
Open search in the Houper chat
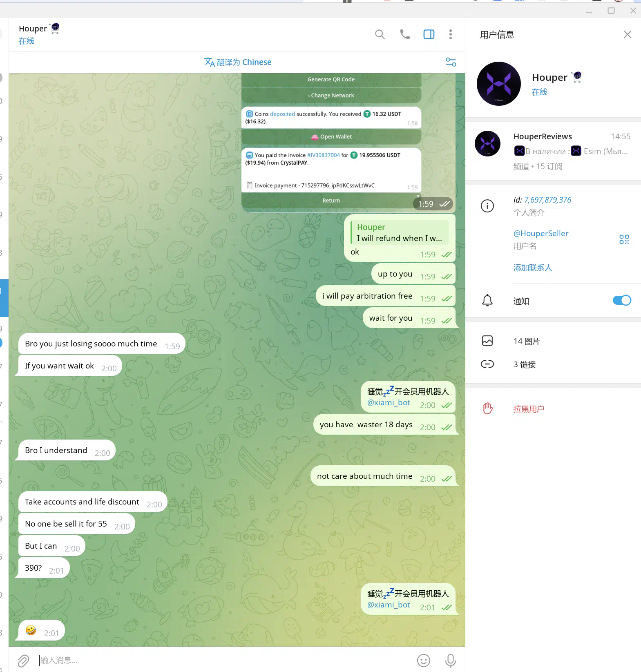click(380, 35)
